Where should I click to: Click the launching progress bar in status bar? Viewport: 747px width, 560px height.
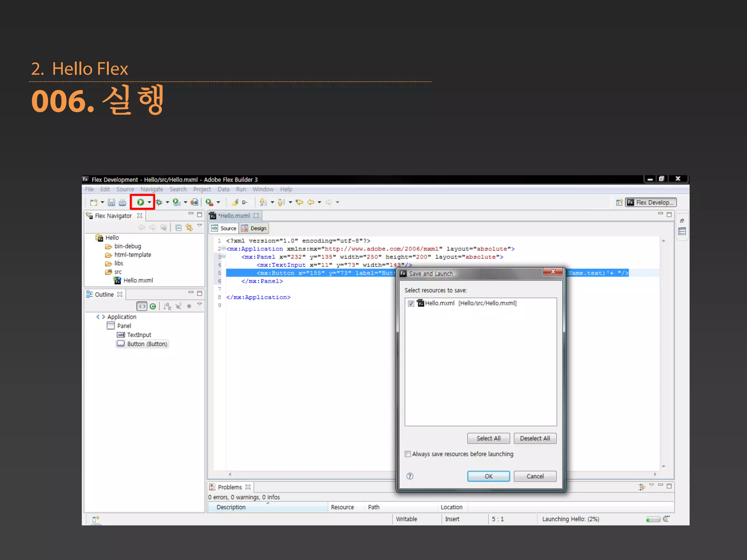click(653, 519)
